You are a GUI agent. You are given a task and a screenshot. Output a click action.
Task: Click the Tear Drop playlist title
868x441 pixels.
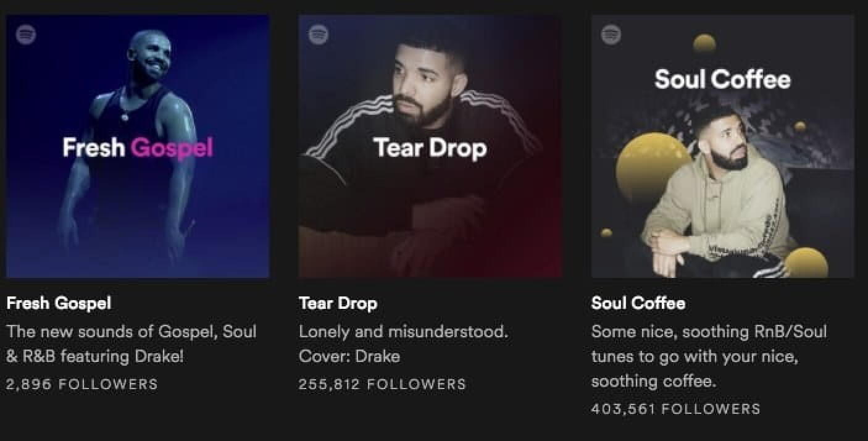point(338,303)
